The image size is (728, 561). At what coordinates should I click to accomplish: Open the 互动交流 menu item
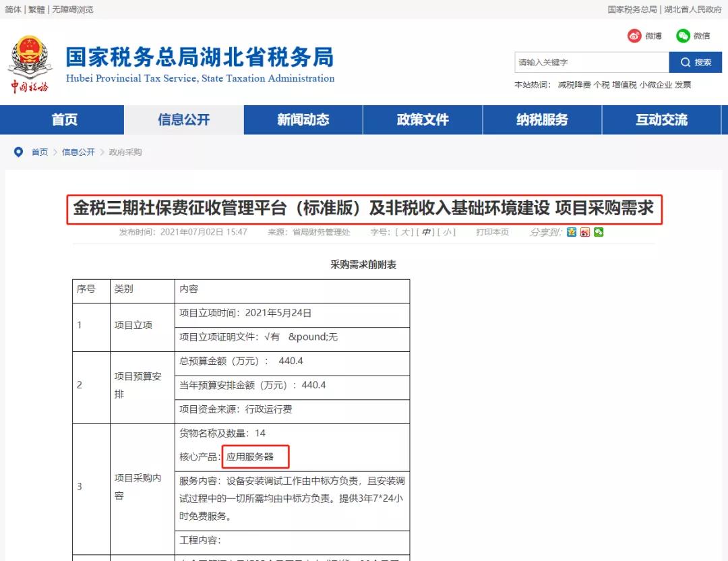tap(663, 119)
